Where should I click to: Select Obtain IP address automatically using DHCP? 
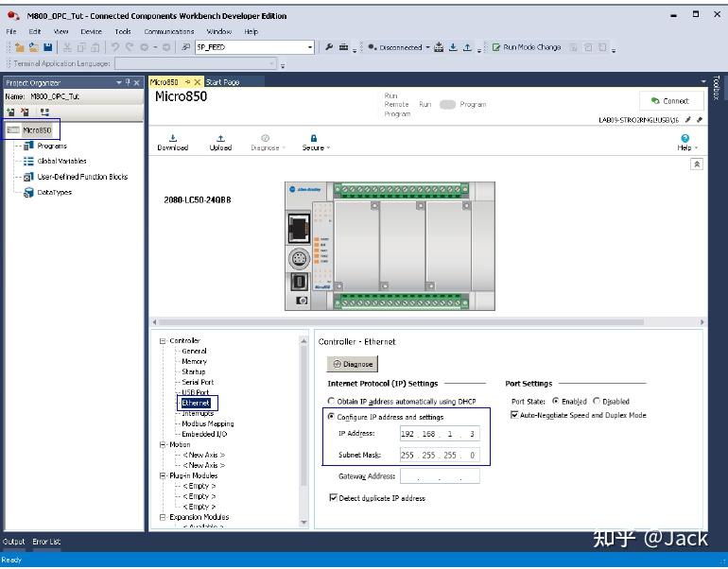[331, 401]
